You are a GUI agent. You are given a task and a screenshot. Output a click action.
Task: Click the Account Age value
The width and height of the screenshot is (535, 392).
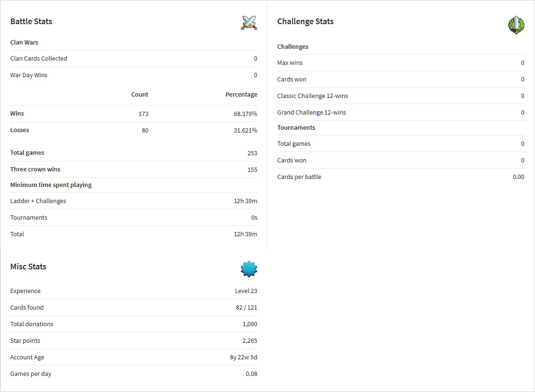pos(244,357)
